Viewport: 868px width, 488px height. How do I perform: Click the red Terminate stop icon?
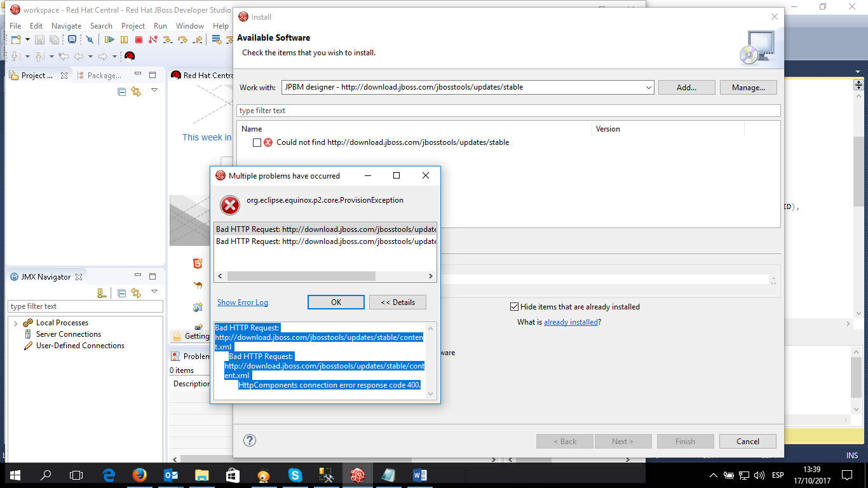(139, 40)
